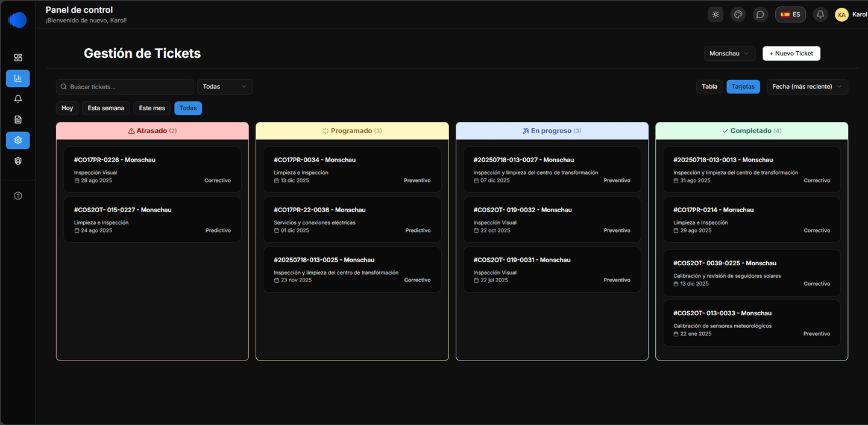Click calendar icon on ticket #CO17PR-0214

pos(676,231)
